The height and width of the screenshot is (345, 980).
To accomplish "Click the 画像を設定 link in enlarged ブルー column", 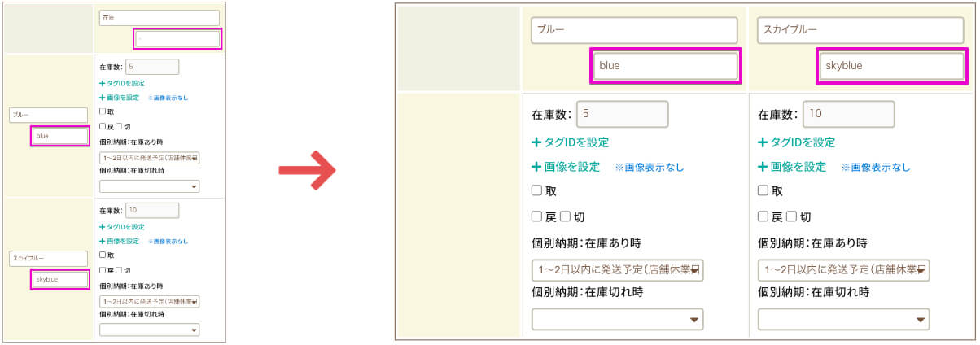I will 571,167.
